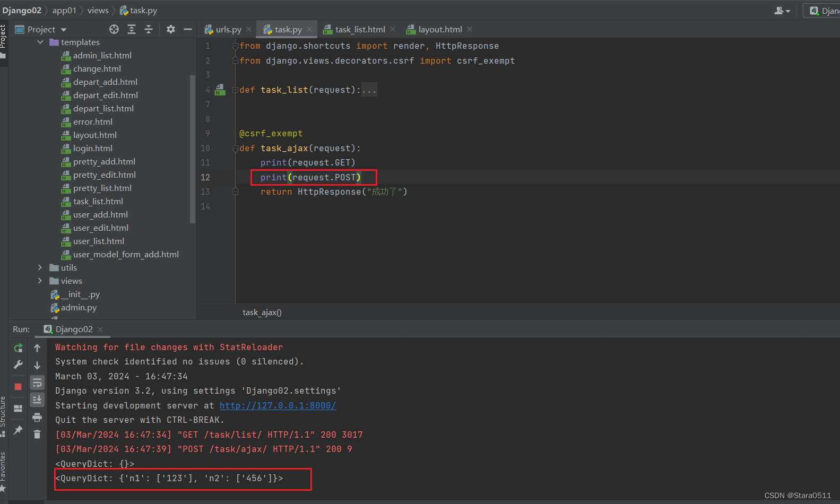Select user_list.html in project tree

click(x=92, y=241)
